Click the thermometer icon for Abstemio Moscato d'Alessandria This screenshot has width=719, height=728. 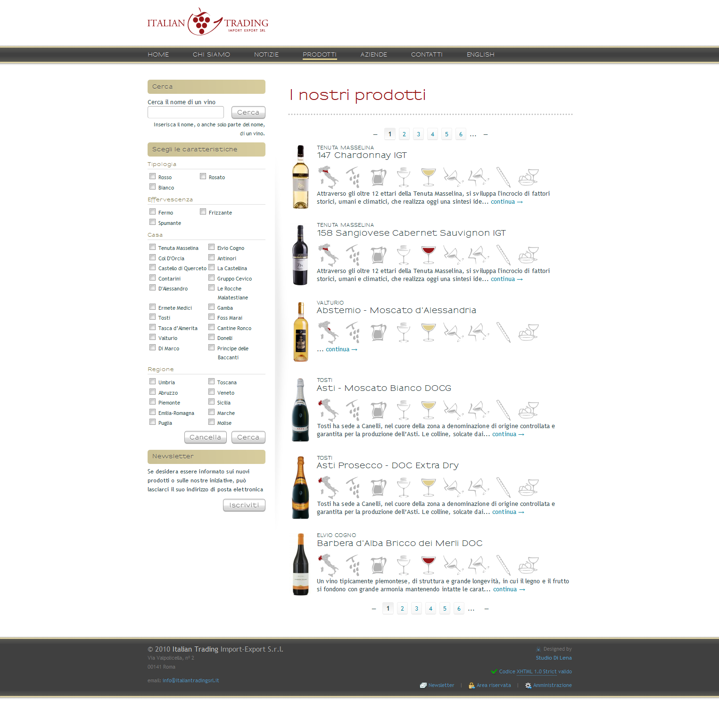[x=503, y=332]
